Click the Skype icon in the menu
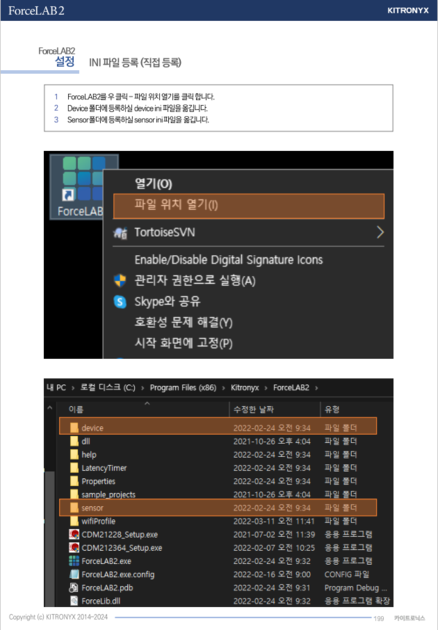438x630 pixels. click(x=120, y=301)
